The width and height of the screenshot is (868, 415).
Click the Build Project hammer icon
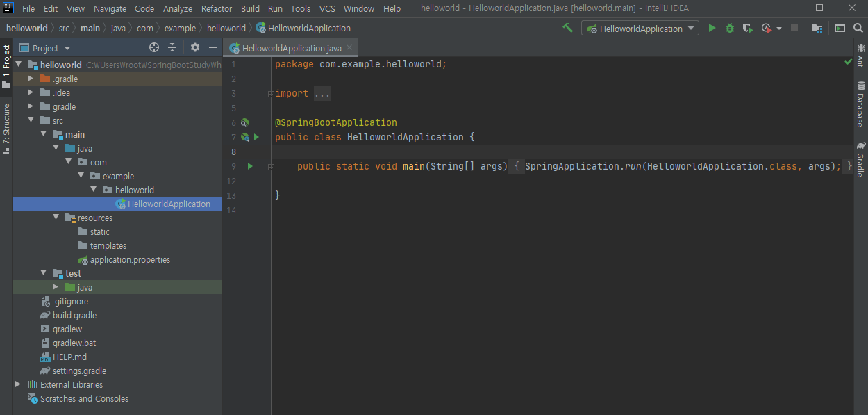568,28
